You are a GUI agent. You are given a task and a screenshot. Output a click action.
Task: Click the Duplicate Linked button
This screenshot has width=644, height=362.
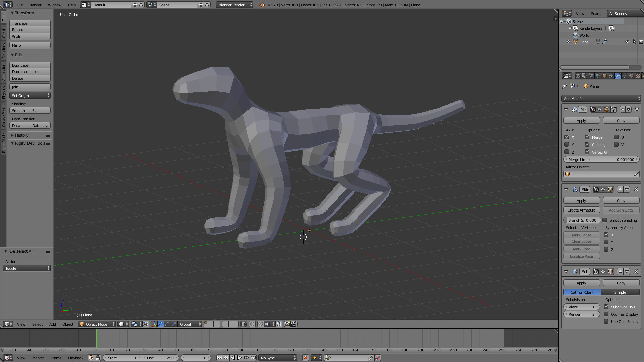(x=30, y=72)
